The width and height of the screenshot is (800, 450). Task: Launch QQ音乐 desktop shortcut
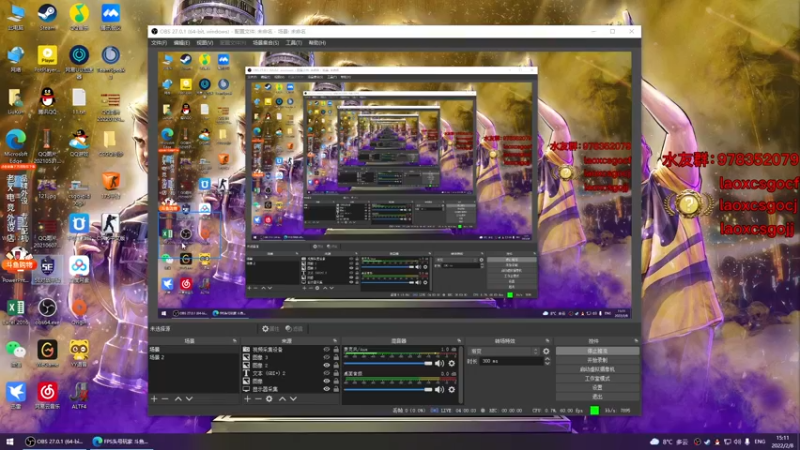[x=79, y=16]
